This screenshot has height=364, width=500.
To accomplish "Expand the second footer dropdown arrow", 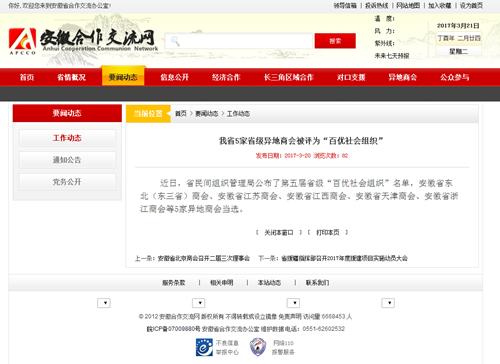I will tap(199, 303).
